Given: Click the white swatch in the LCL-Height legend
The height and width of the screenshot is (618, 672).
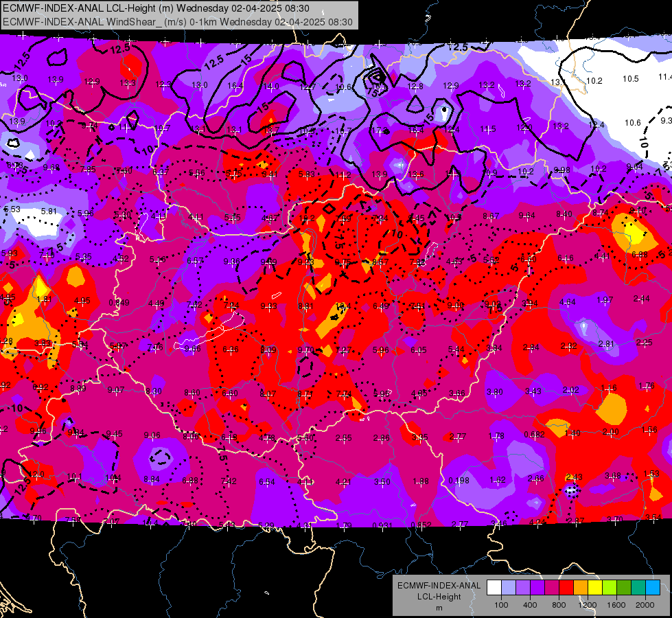Looking at the screenshot, I should [x=494, y=588].
